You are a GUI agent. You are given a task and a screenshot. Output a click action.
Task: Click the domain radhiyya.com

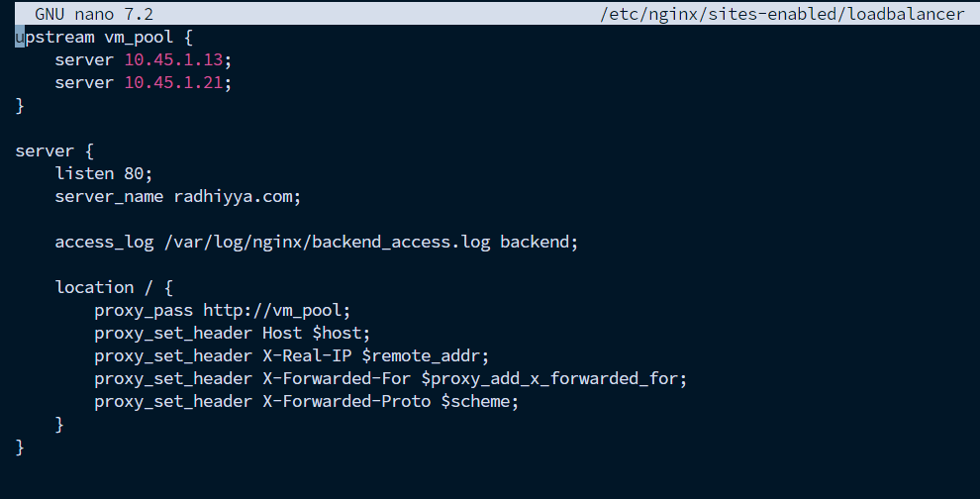pyautogui.click(x=237, y=196)
